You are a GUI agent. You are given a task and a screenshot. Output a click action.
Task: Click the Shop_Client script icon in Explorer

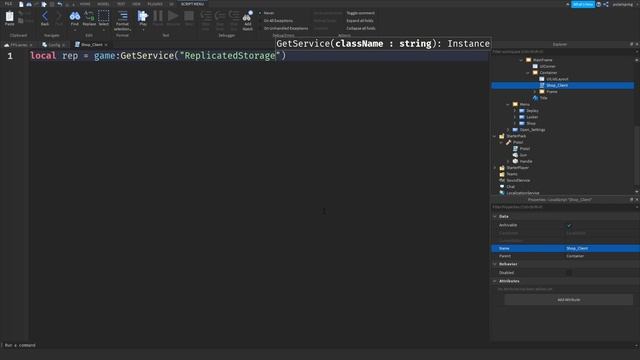(542, 85)
